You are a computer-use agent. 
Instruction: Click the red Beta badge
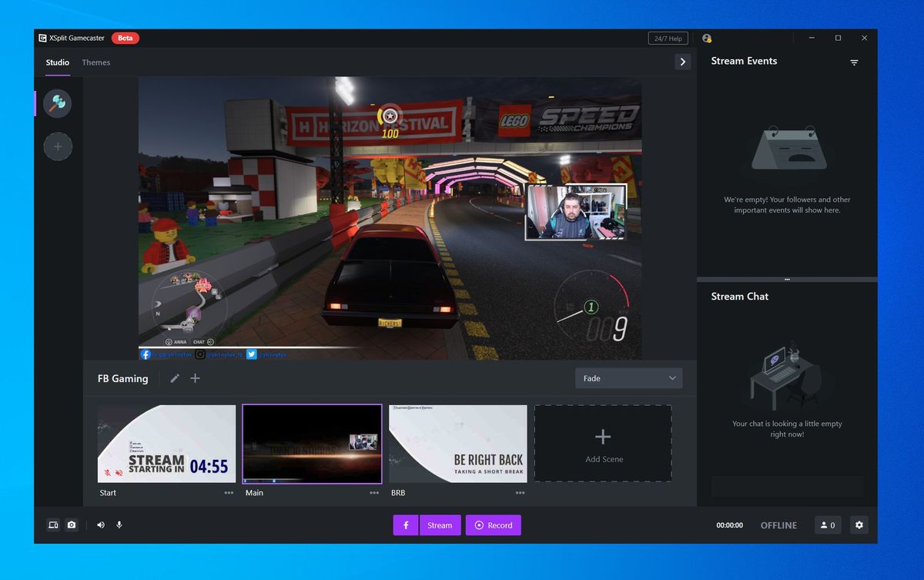click(x=125, y=39)
